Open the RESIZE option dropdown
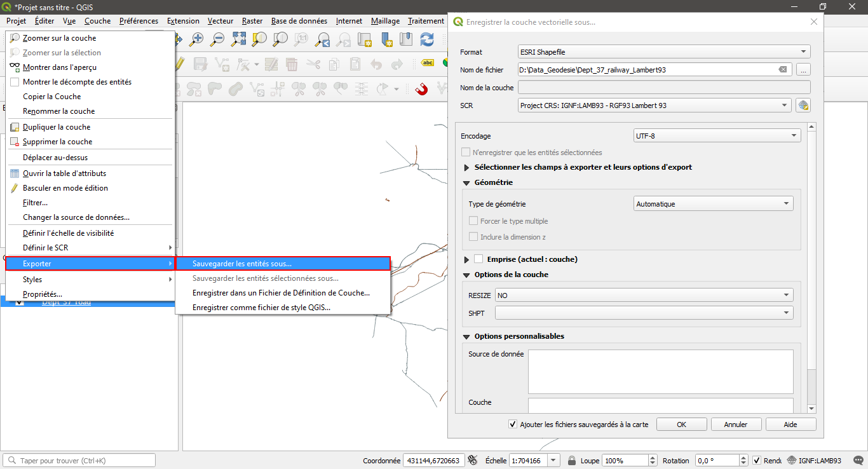The image size is (868, 469). 644,296
